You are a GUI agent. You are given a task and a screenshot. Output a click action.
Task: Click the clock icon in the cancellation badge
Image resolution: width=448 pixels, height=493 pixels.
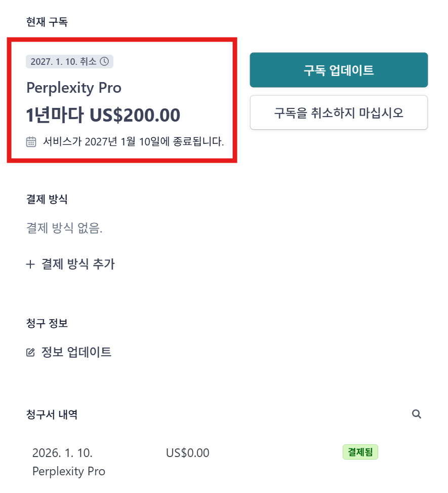104,62
